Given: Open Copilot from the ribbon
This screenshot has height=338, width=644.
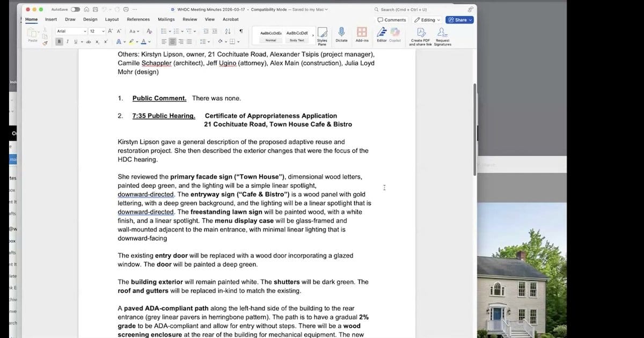Looking at the screenshot, I should coord(395,34).
